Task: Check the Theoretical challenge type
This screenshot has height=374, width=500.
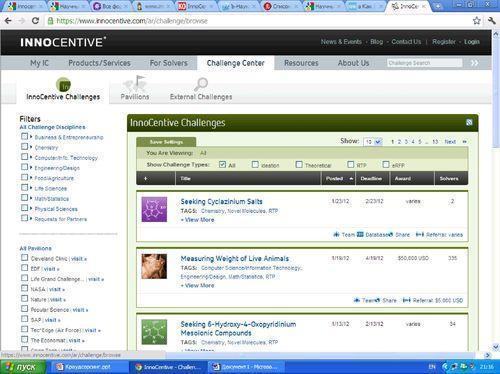Action: (x=299, y=164)
